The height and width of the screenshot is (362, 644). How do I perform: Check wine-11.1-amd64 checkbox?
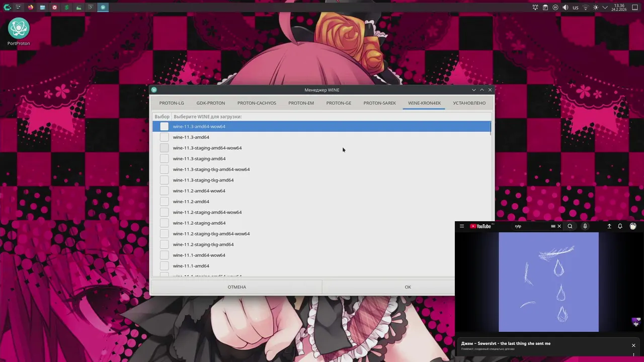tap(164, 266)
